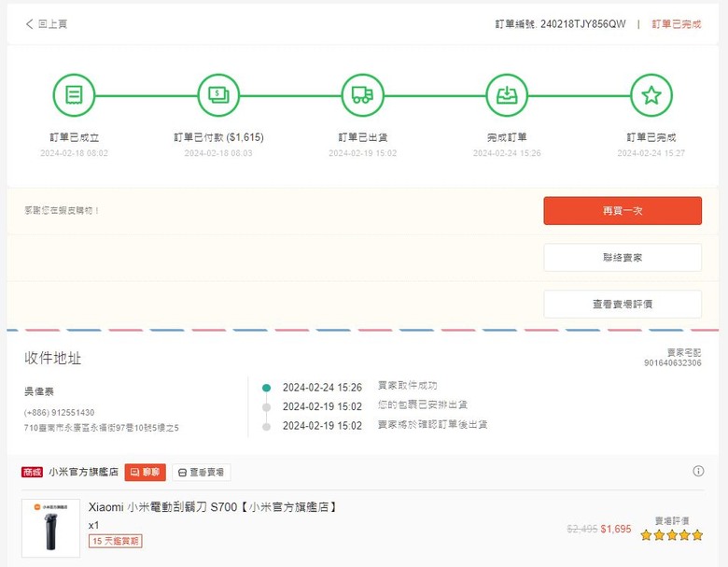Click the 訂單已付款 money step icon
728x567 pixels.
click(x=218, y=95)
